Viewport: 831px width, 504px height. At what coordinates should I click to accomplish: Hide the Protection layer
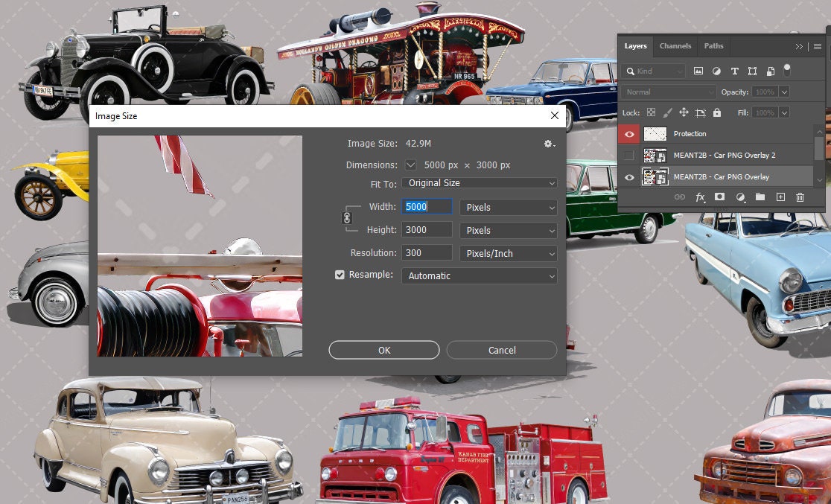point(629,134)
